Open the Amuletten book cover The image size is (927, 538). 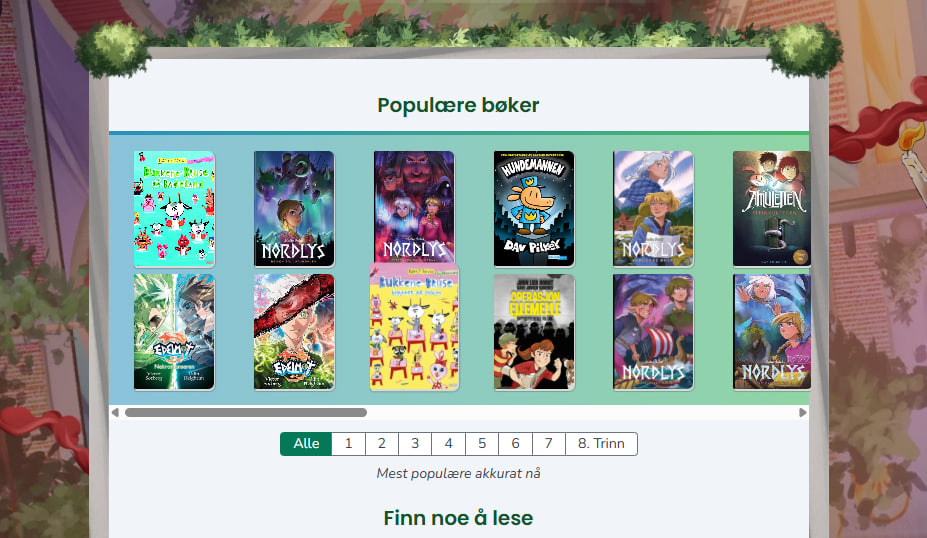[x=772, y=209]
